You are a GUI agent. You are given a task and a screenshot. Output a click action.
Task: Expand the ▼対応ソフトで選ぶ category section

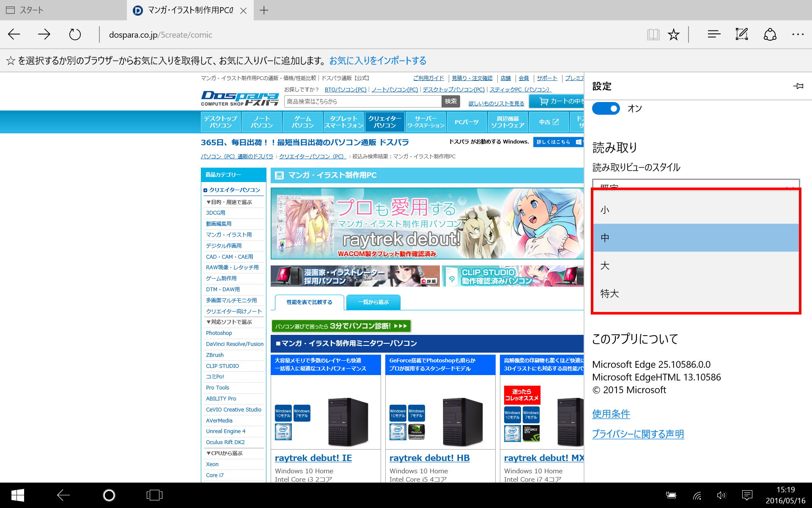(229, 322)
